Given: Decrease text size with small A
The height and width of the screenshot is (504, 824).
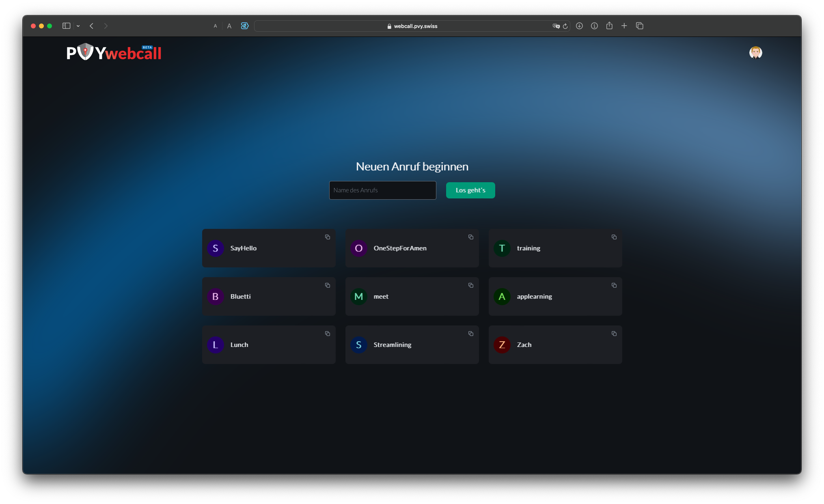Looking at the screenshot, I should [x=215, y=26].
